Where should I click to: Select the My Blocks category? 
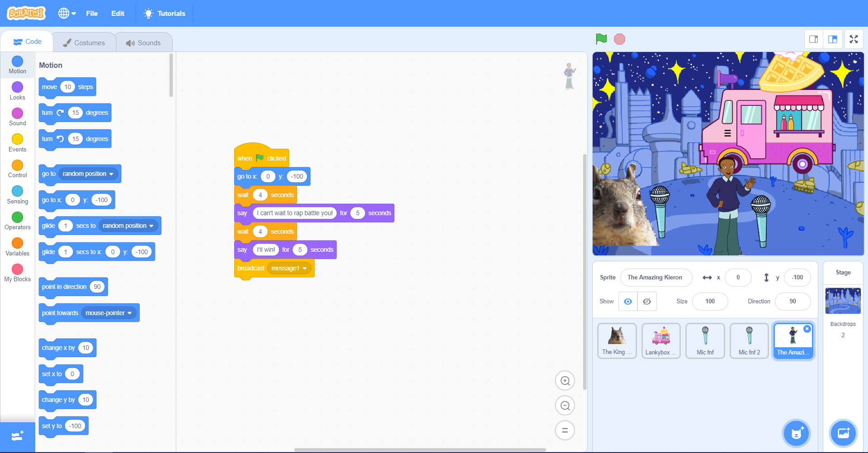18,273
